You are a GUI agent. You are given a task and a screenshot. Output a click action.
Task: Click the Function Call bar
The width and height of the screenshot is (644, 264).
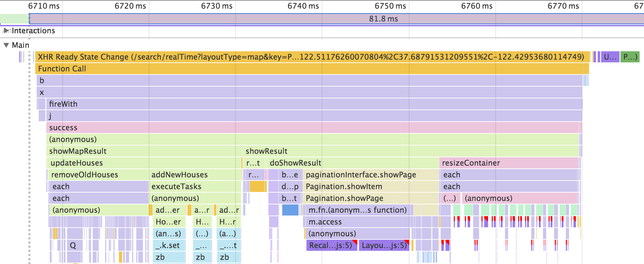pos(312,69)
